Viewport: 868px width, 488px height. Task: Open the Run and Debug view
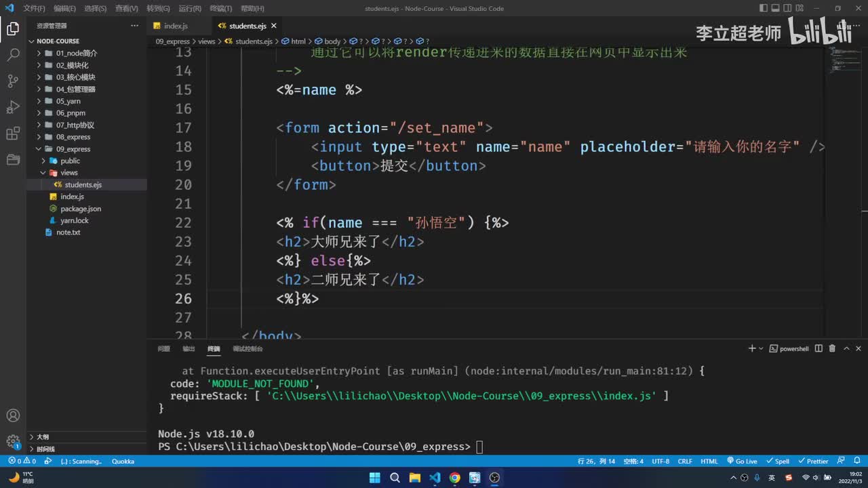pyautogui.click(x=13, y=107)
